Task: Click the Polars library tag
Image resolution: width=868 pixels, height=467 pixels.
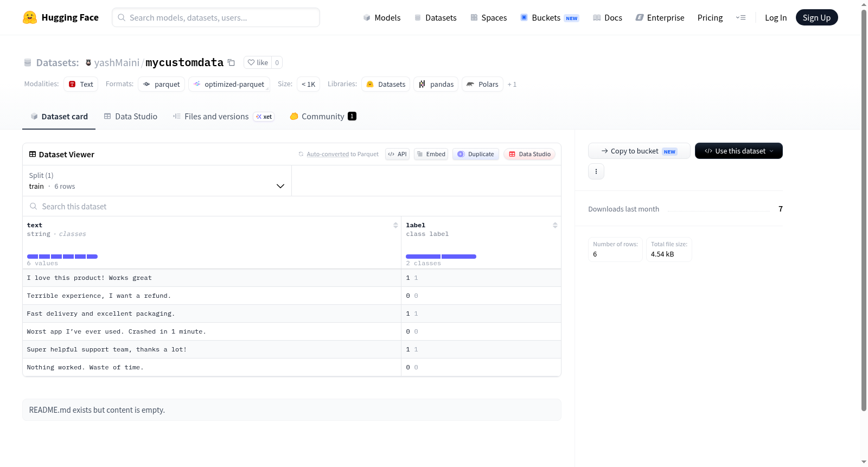Action: click(x=482, y=84)
